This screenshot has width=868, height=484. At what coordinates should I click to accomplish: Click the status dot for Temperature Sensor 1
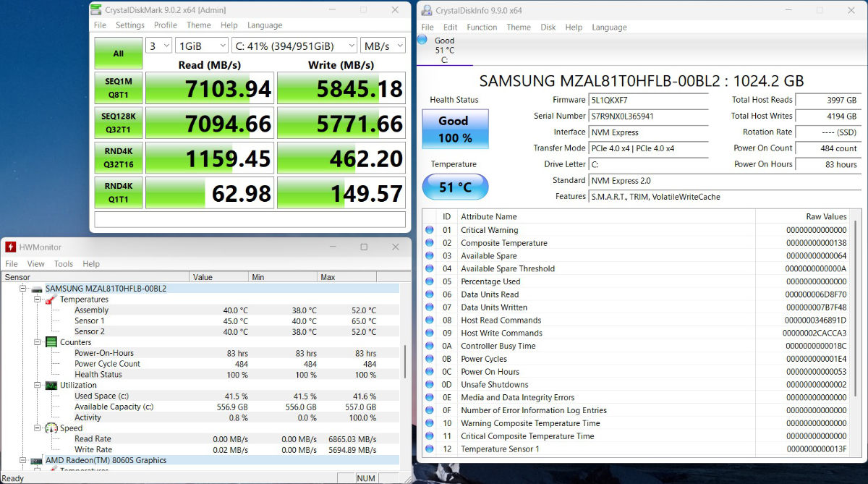(x=430, y=449)
